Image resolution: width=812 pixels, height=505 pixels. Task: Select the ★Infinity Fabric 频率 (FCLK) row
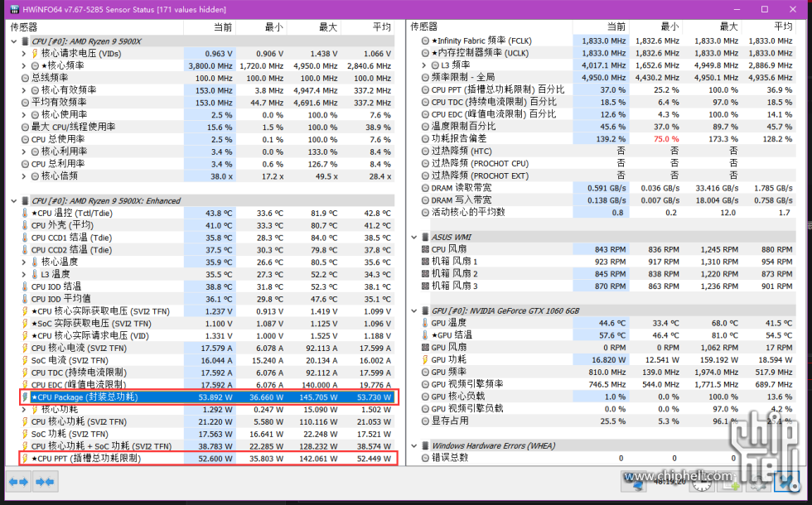click(x=607, y=41)
